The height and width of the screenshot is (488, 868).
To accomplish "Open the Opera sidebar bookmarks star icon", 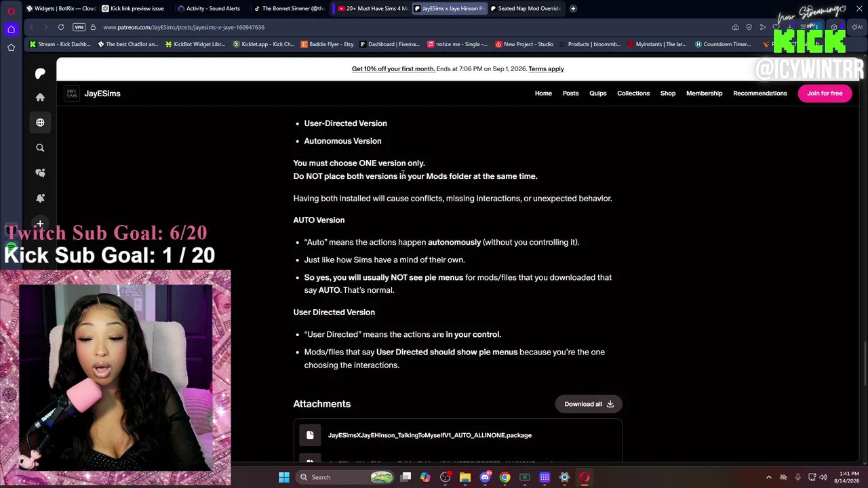I will [x=11, y=47].
